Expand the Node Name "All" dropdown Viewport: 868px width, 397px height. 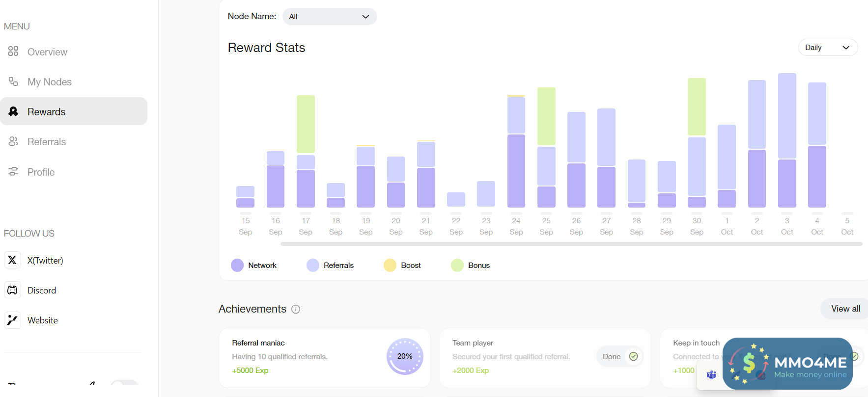coord(330,17)
